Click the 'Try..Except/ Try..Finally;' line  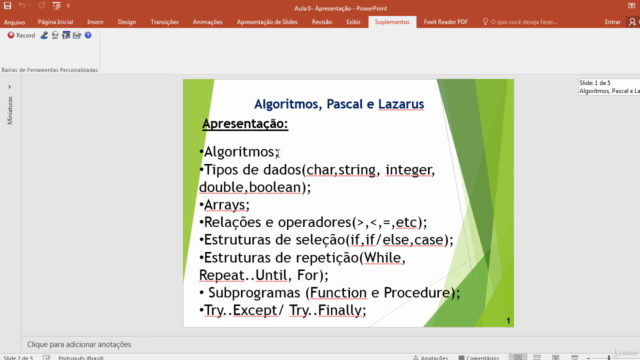pyautogui.click(x=283, y=311)
